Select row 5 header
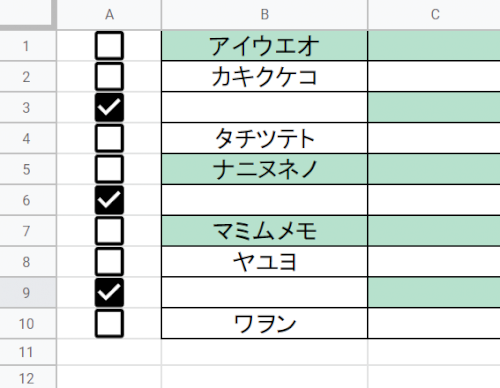 (28, 169)
